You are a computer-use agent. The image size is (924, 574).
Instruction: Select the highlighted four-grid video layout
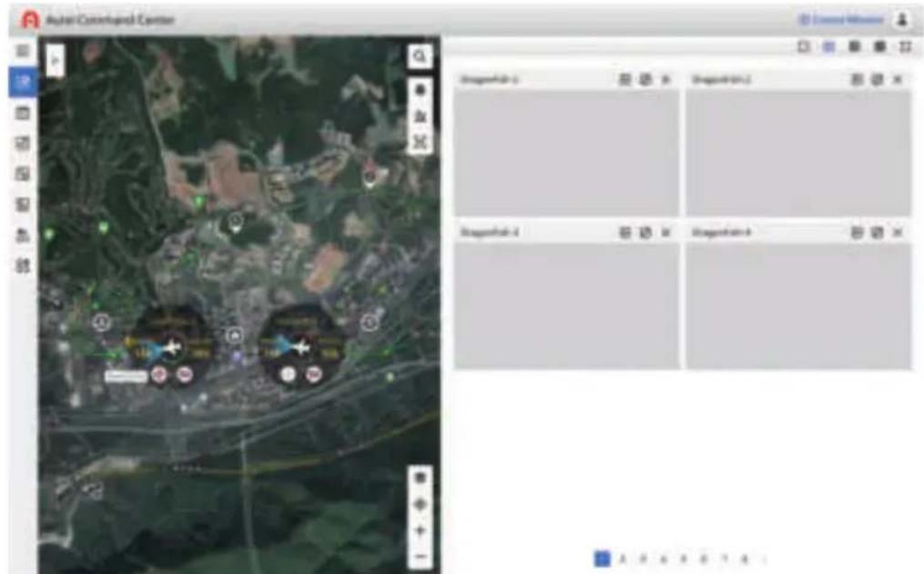coord(828,46)
